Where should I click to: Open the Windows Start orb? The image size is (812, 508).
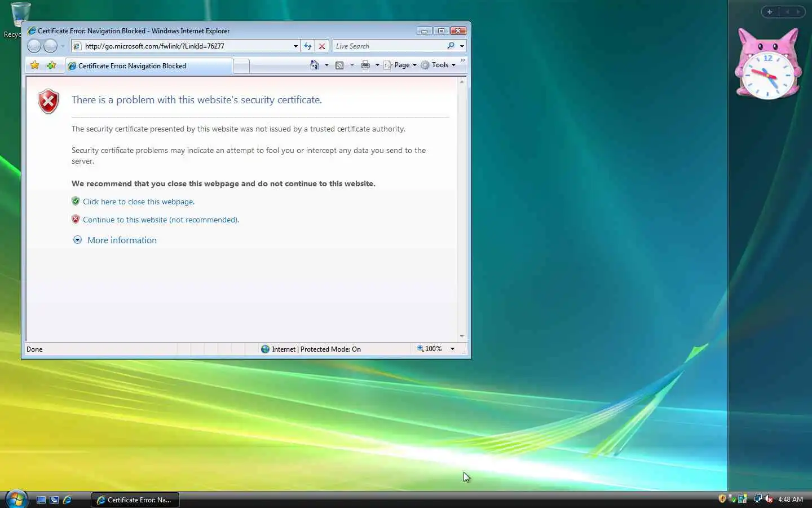[x=16, y=499]
